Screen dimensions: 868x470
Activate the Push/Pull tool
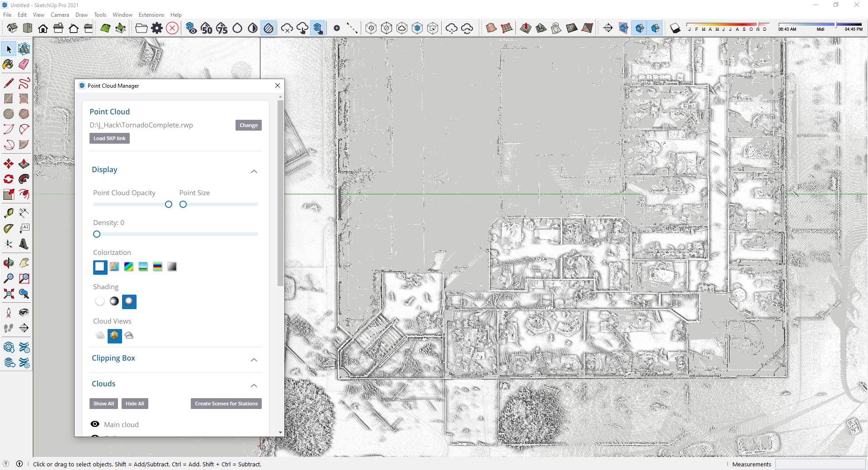click(x=24, y=164)
